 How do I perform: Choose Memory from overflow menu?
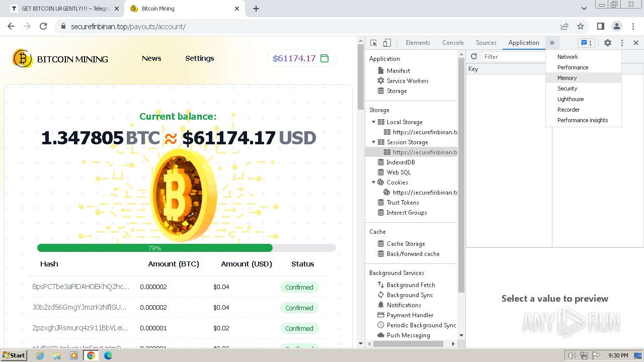(584, 78)
